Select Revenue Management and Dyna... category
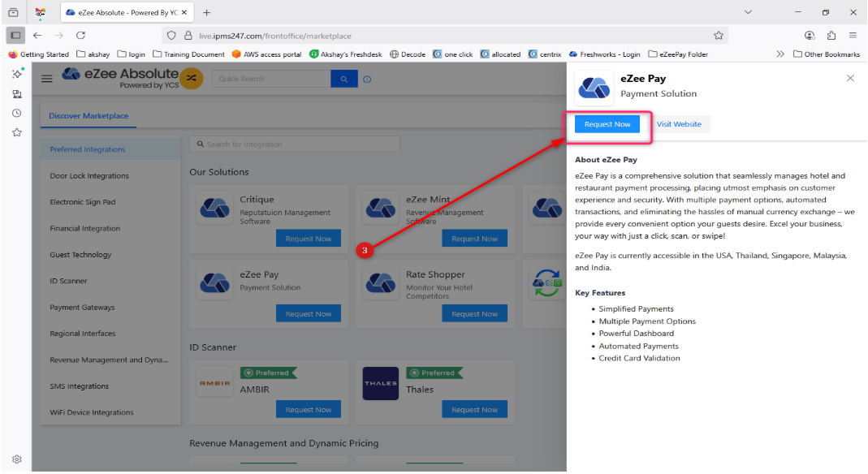 click(110, 360)
